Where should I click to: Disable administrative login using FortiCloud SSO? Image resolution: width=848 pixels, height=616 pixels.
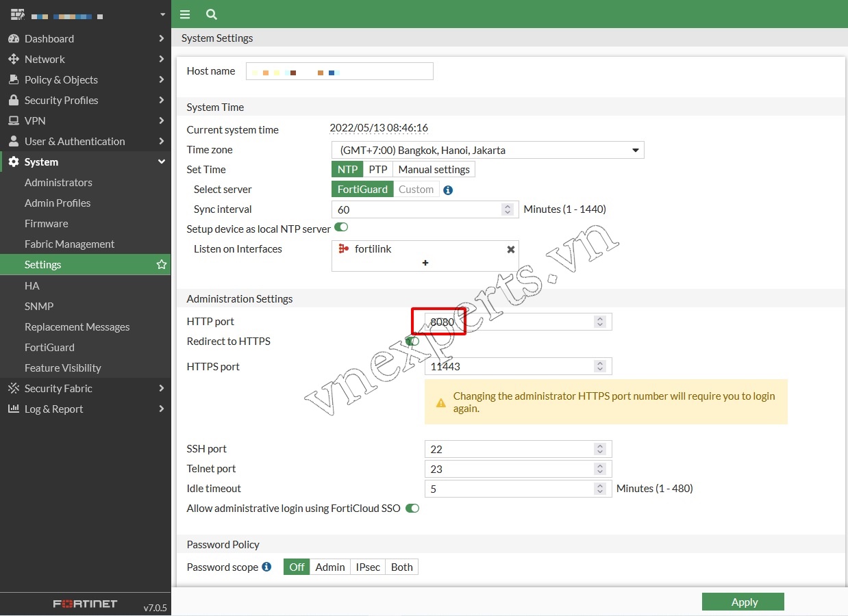tap(412, 508)
